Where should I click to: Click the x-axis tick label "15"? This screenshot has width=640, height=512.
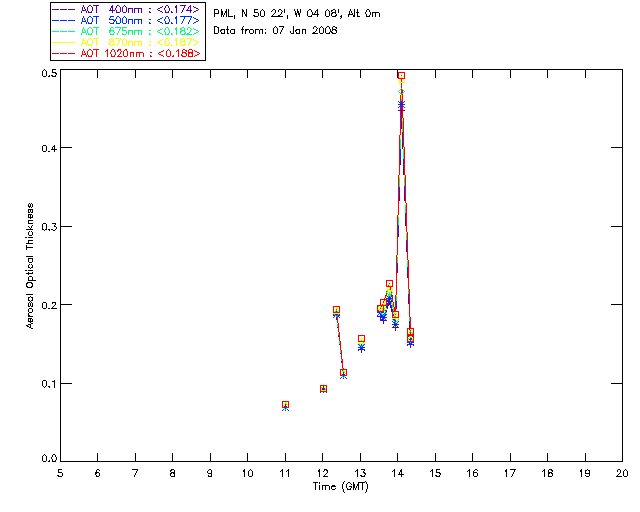[x=435, y=474]
